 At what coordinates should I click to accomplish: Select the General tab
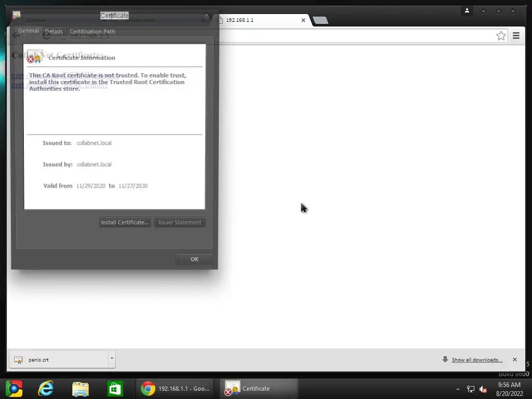pyautogui.click(x=29, y=31)
